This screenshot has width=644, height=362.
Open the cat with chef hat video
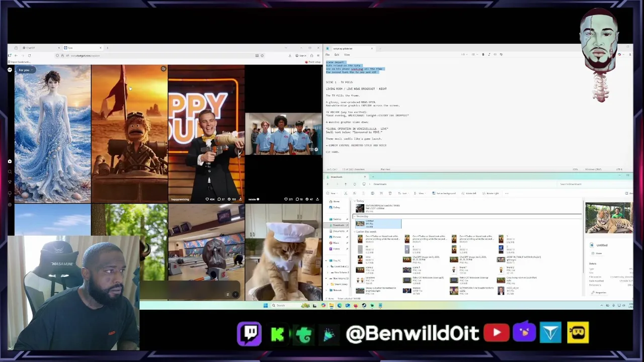click(x=283, y=252)
